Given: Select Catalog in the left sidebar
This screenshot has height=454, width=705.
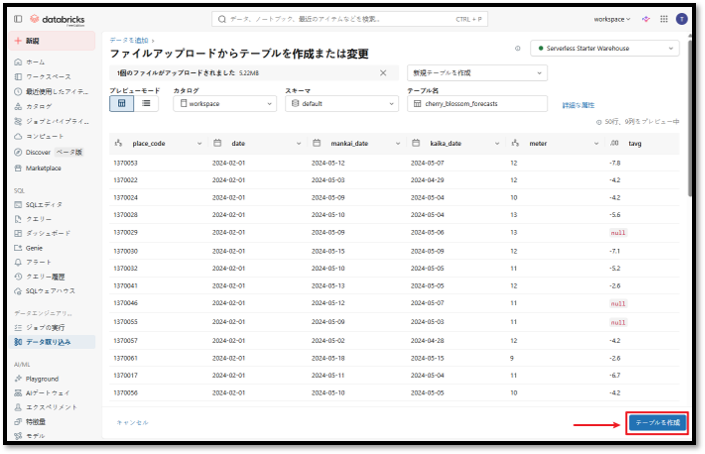Looking at the screenshot, I should 39,105.
